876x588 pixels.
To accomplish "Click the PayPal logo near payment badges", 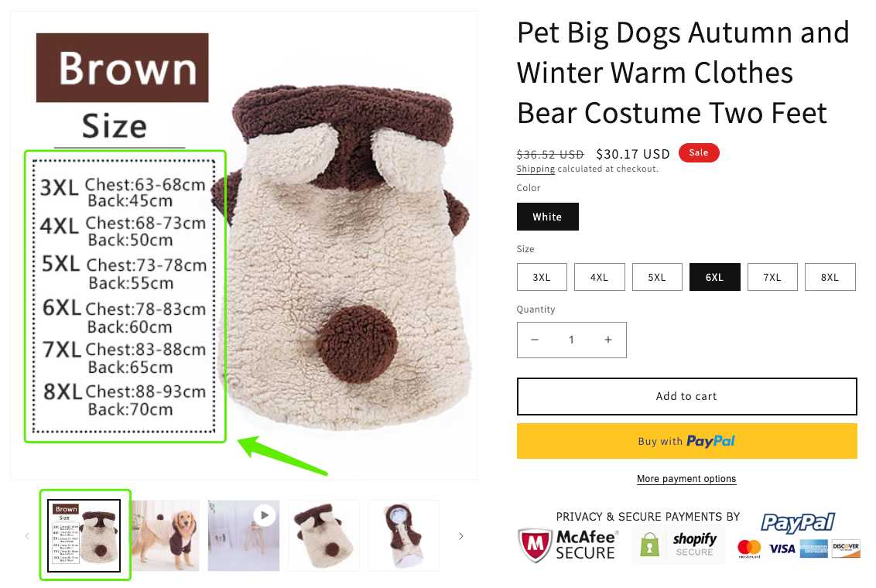I will (798, 523).
